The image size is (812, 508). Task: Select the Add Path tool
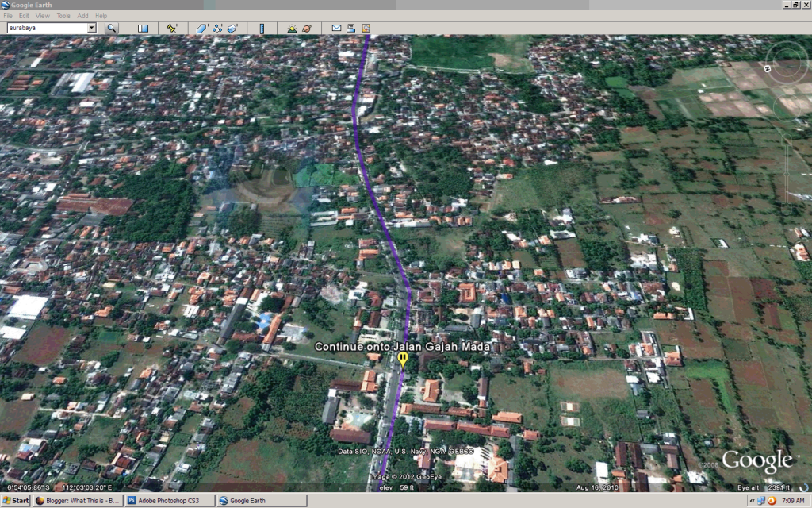point(216,28)
